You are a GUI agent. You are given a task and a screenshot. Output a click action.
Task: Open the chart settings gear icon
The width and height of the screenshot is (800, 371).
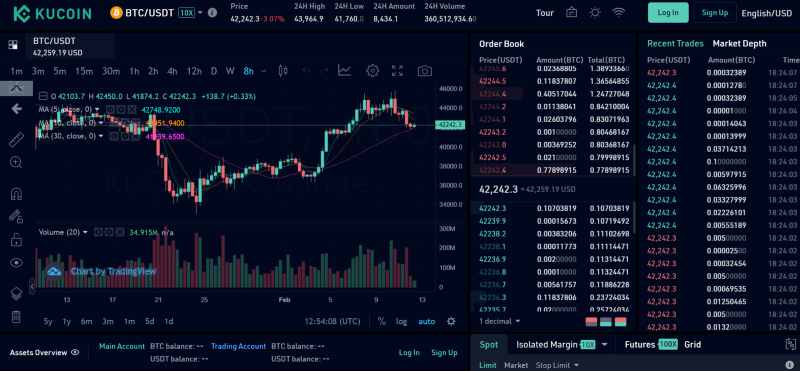373,71
